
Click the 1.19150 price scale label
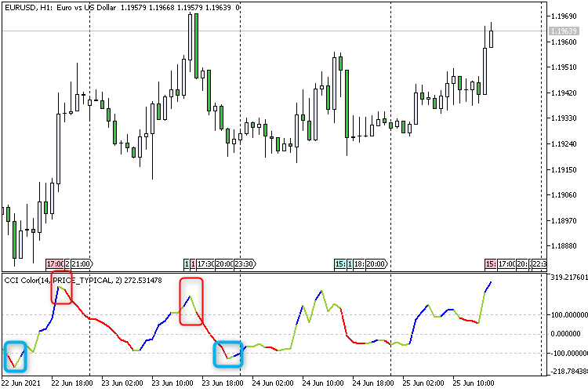pyautogui.click(x=564, y=169)
